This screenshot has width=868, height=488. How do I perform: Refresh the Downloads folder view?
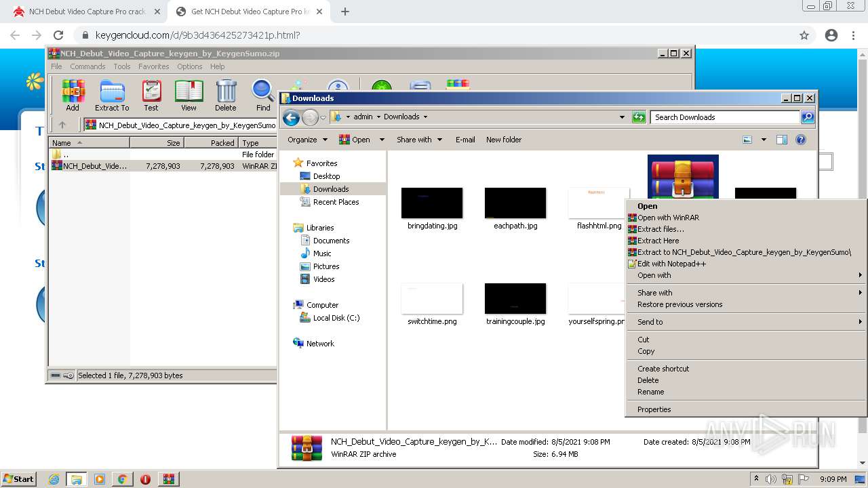(x=639, y=117)
